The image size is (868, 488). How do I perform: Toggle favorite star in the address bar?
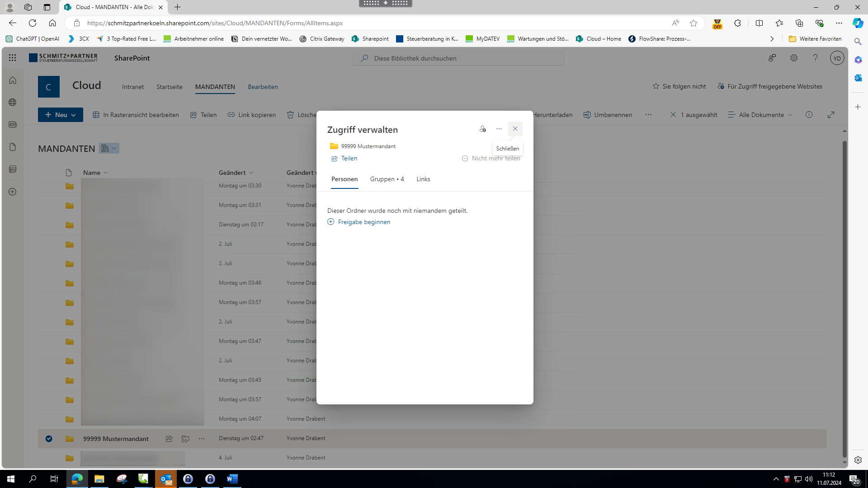[693, 23]
